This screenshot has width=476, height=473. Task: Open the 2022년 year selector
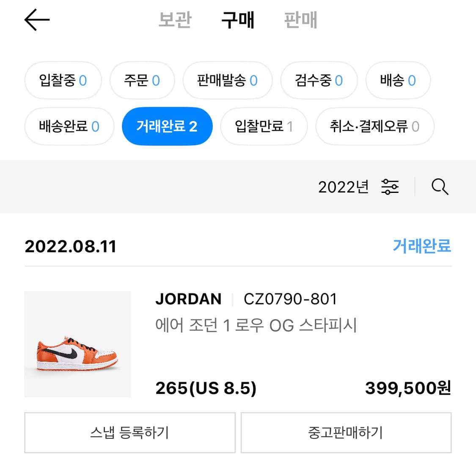pyautogui.click(x=344, y=187)
